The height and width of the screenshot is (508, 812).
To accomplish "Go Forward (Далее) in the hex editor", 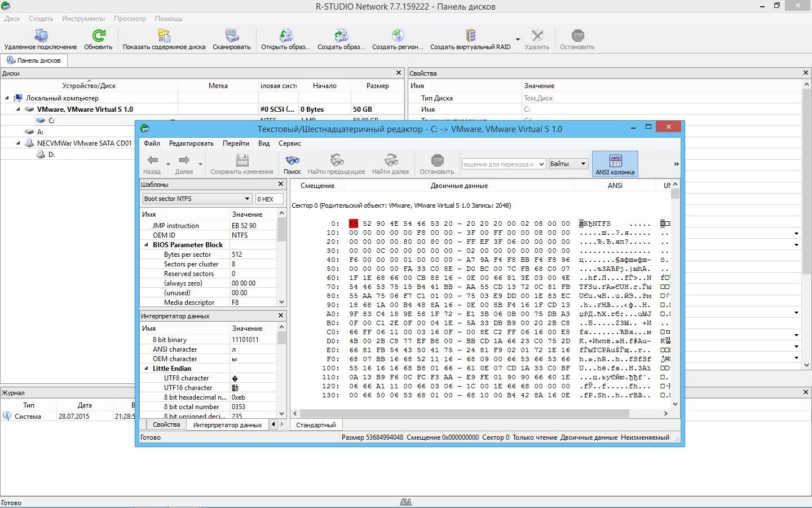I will [184, 164].
